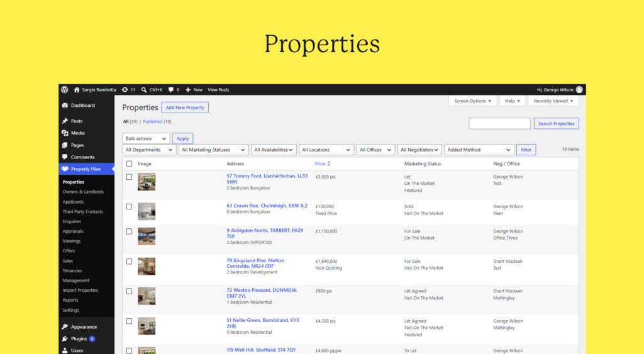Open the Added Method dropdown
The height and width of the screenshot is (354, 644).
tap(479, 150)
